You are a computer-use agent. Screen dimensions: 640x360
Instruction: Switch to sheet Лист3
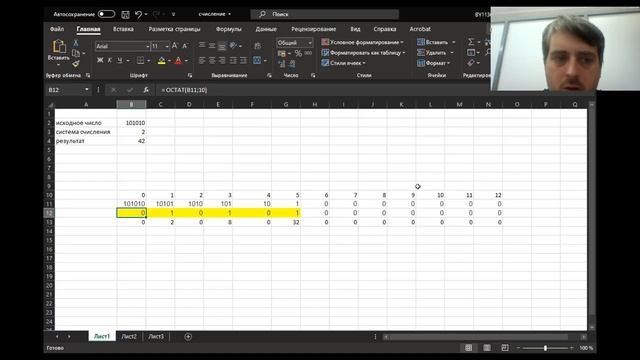point(156,336)
